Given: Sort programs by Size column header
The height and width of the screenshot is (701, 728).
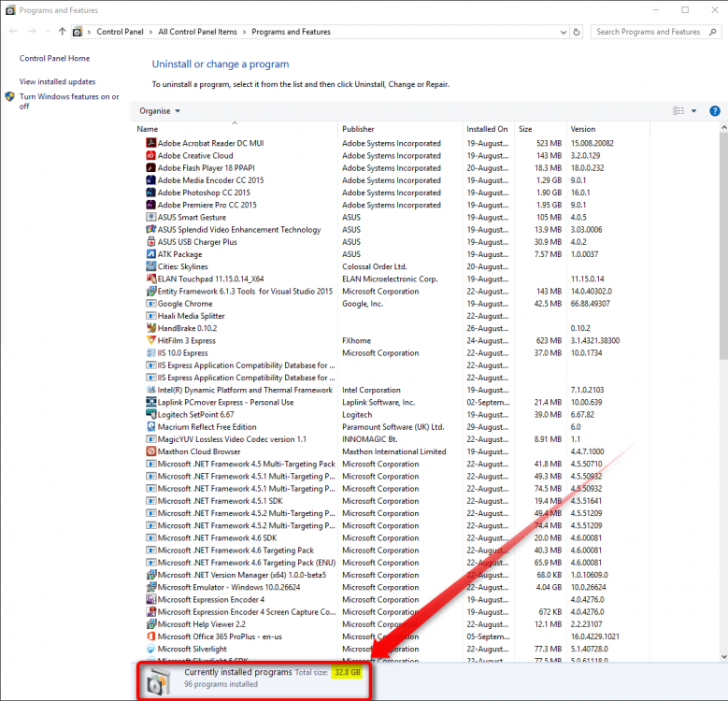Looking at the screenshot, I should (x=525, y=129).
